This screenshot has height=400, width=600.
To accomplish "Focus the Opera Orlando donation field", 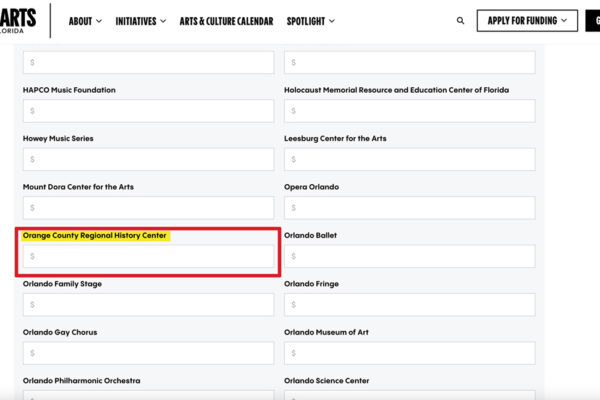I will pyautogui.click(x=409, y=208).
